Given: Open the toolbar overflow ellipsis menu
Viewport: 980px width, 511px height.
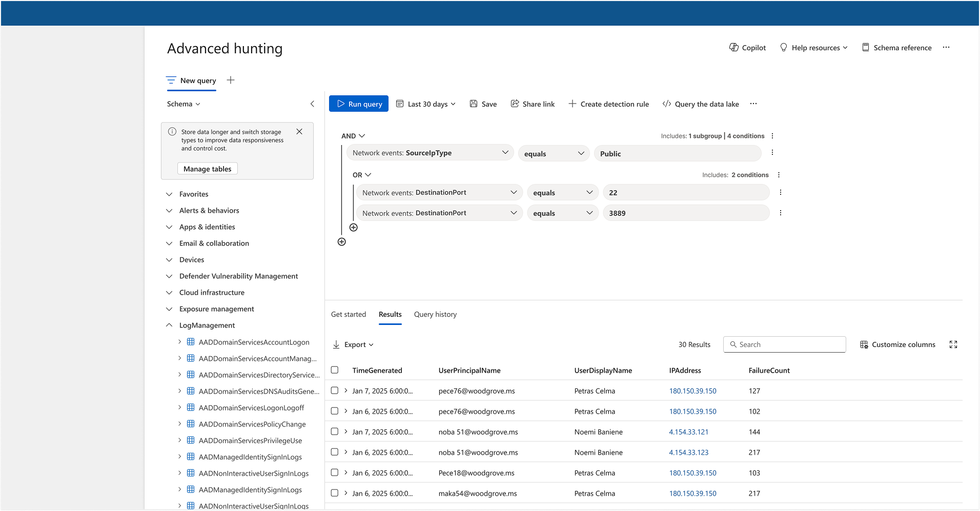Looking at the screenshot, I should click(753, 104).
